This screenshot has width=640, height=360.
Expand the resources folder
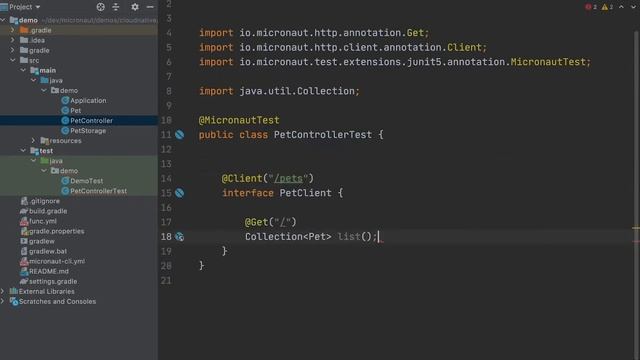33,140
